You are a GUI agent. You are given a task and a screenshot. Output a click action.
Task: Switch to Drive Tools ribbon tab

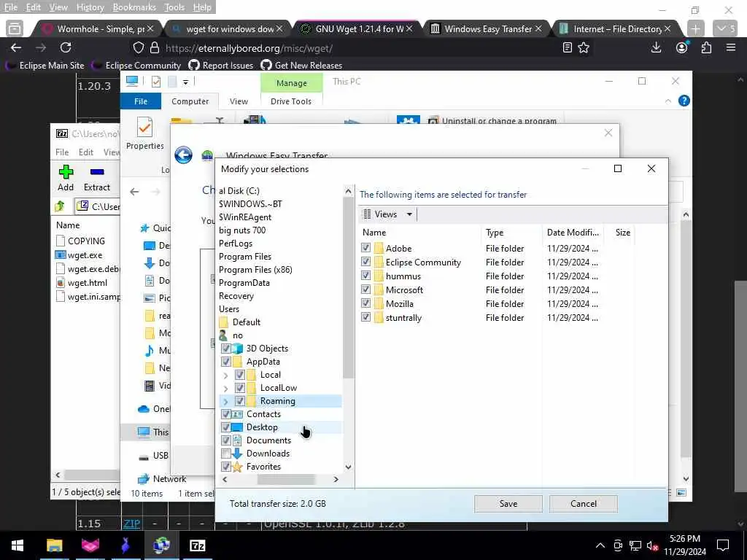(x=290, y=101)
